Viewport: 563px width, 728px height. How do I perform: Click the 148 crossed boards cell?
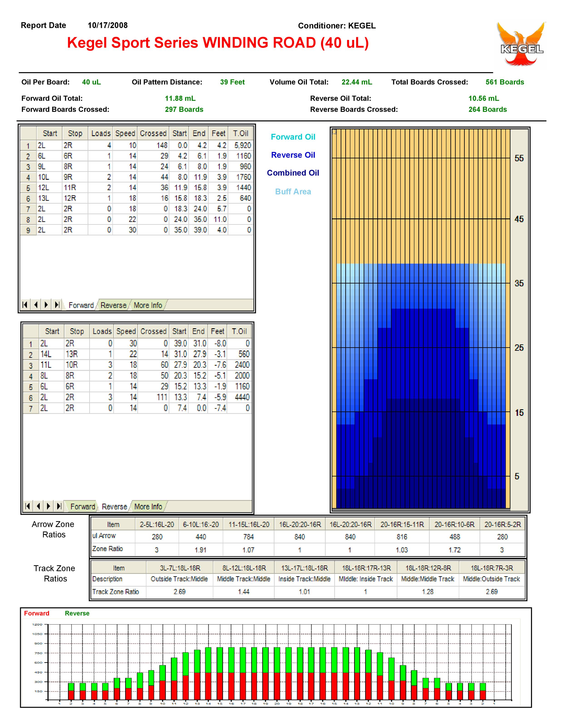(153, 145)
